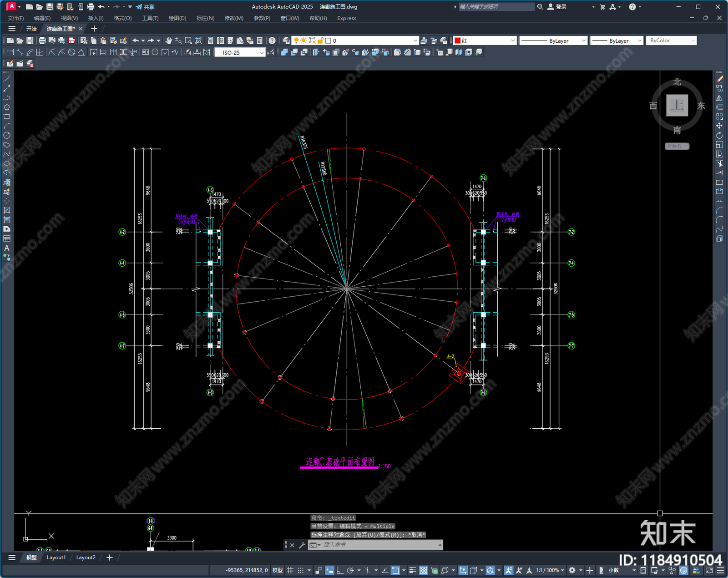Image resolution: width=728 pixels, height=578 pixels.
Task: Open the layer dropdown list showing 0
Action: (355, 41)
